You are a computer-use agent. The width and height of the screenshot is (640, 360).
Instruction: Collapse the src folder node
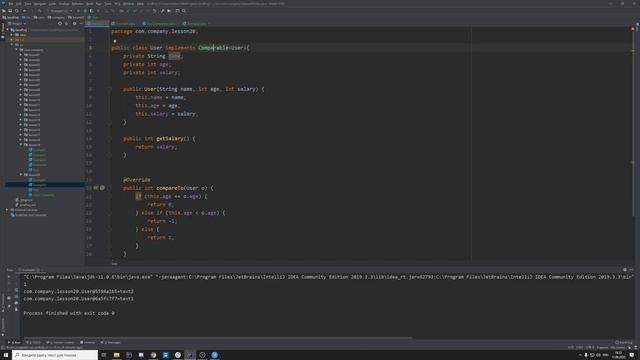click(12, 45)
